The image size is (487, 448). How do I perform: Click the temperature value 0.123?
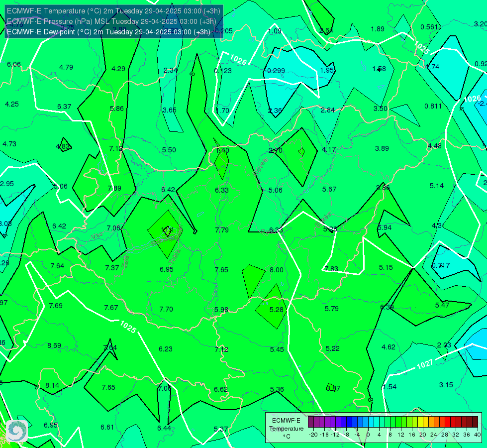(223, 71)
